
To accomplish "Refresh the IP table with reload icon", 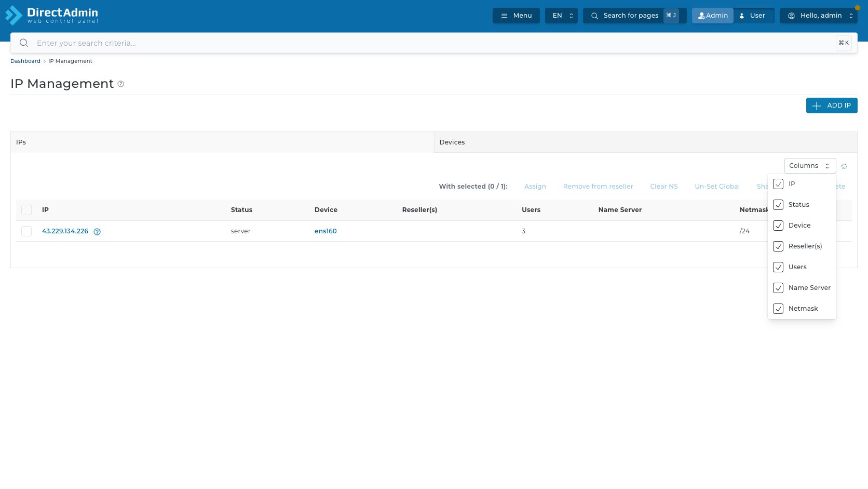I will click(844, 166).
